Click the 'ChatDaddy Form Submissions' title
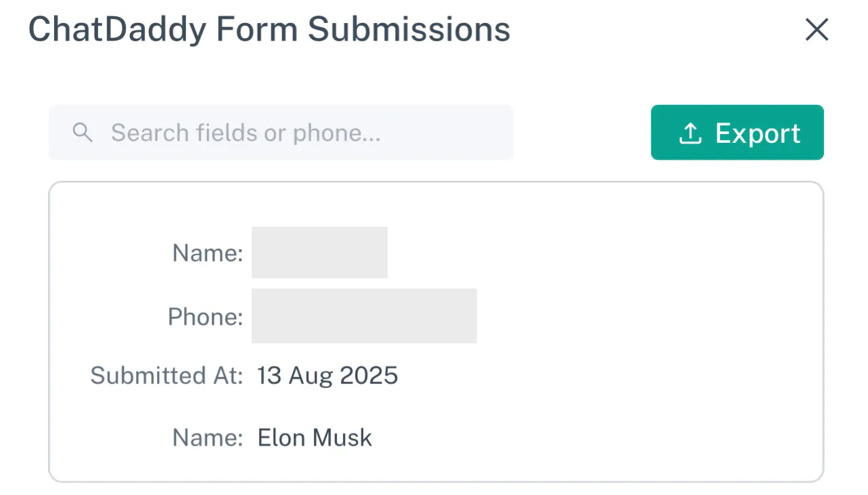 click(x=269, y=30)
